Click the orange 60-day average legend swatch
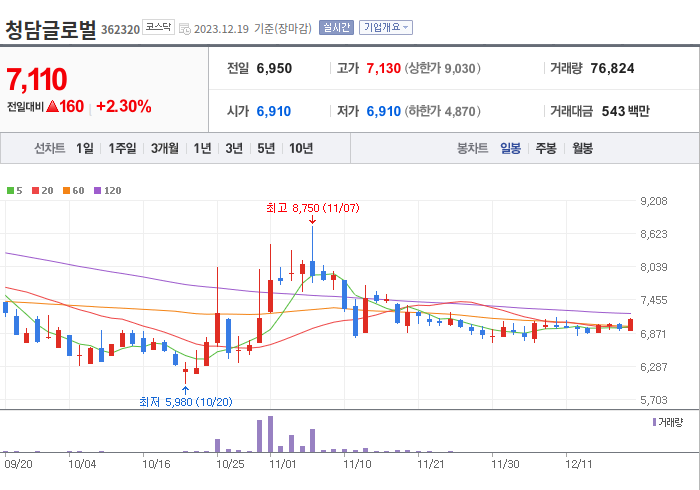700x490 pixels. [x=67, y=191]
